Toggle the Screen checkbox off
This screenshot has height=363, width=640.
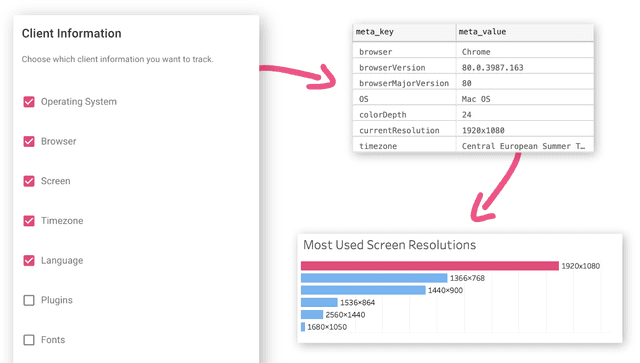click(29, 181)
